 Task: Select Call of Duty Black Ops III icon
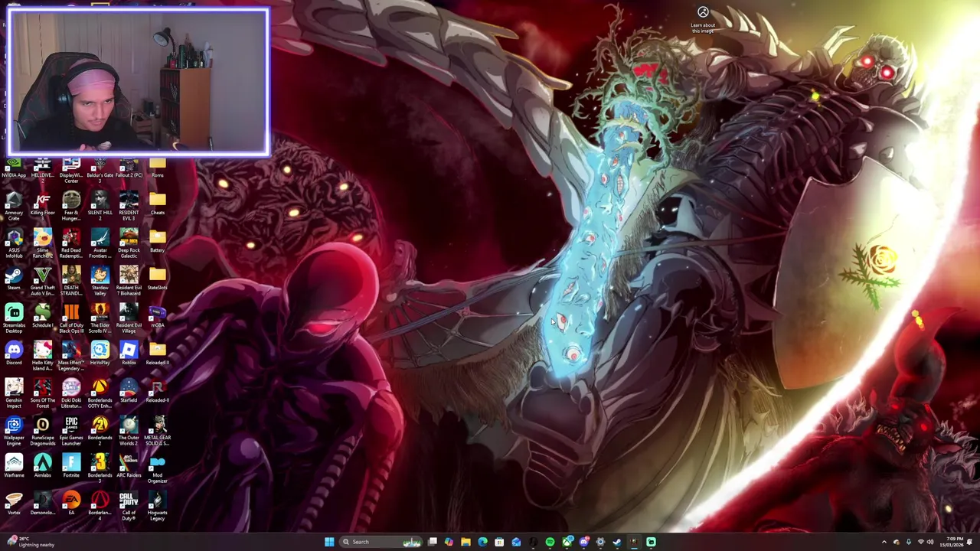pos(71,318)
